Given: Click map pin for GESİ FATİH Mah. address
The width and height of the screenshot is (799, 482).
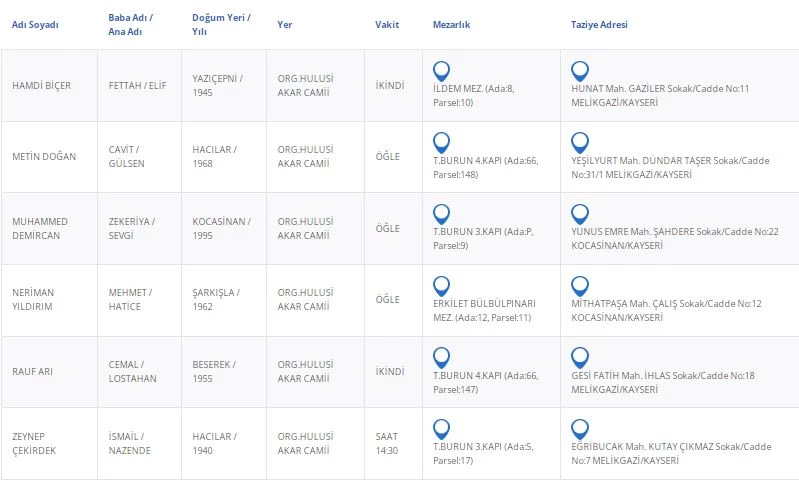Looking at the screenshot, I should (579, 357).
